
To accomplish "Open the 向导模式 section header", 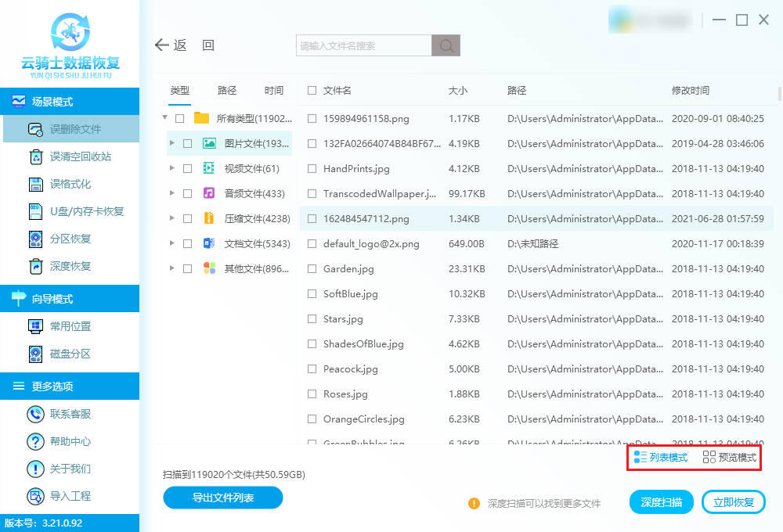I will [x=70, y=298].
